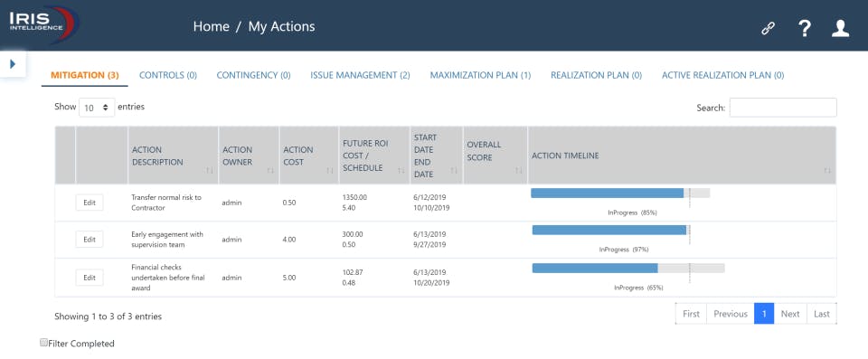Select the 'Early engagement with supervision team' text
868x359 pixels.
167,240
